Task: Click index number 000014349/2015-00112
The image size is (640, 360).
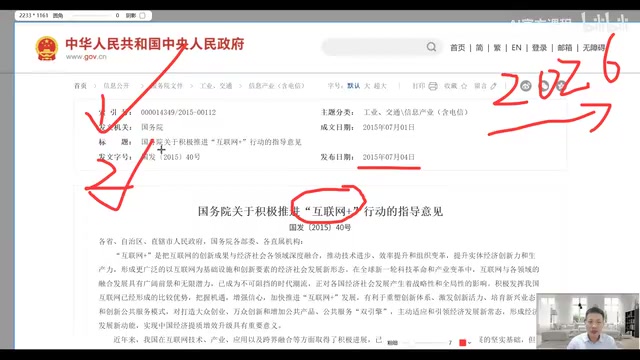Action: point(178,112)
